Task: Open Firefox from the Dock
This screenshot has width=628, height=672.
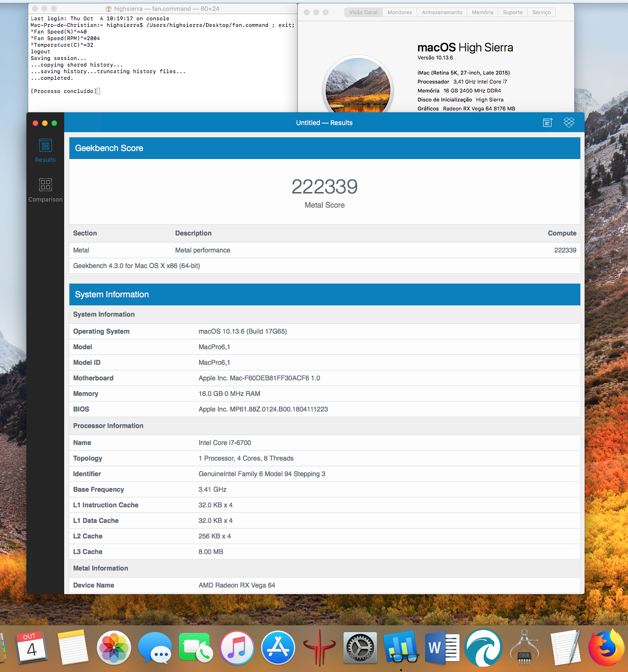Action: (x=607, y=647)
